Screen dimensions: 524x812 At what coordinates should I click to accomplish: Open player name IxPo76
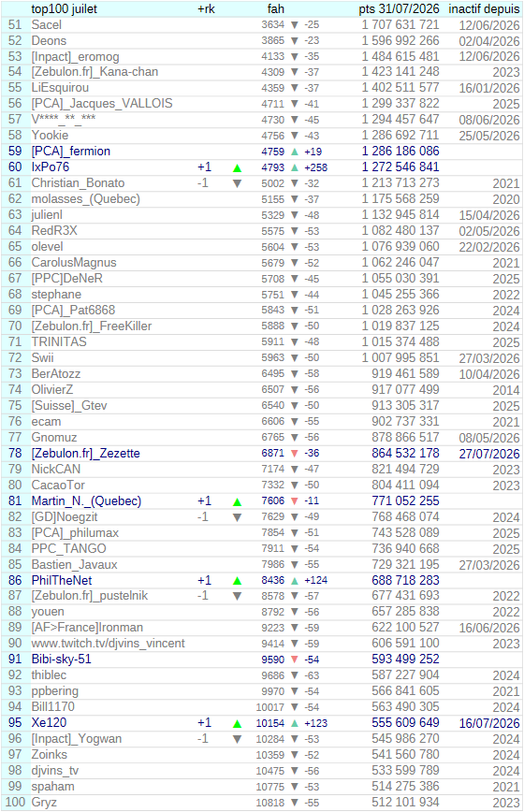click(x=51, y=167)
